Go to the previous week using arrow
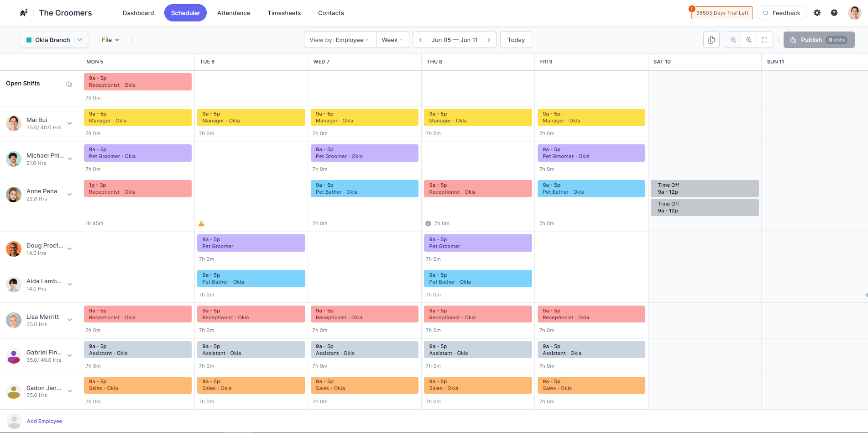 coord(420,40)
